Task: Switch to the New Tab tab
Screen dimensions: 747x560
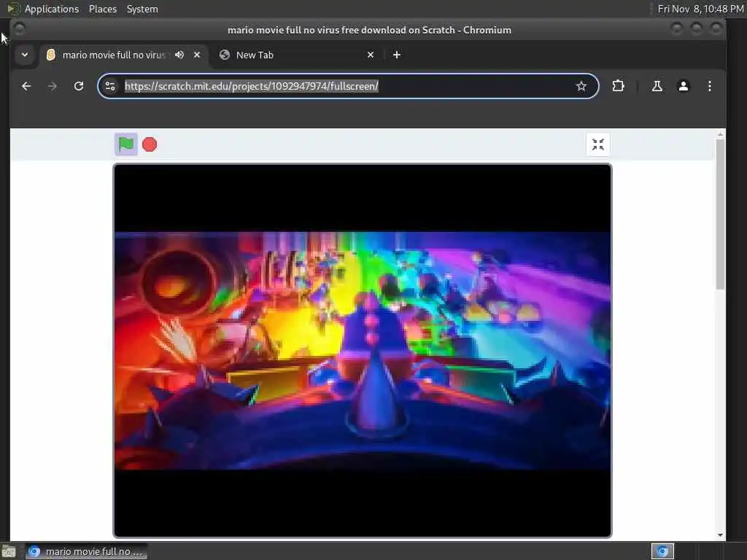Action: click(297, 55)
